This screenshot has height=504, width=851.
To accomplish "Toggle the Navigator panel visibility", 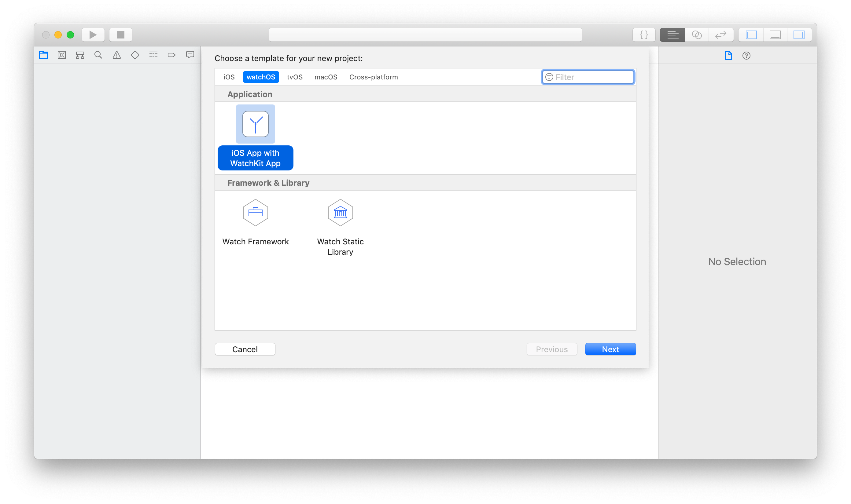I will point(751,35).
